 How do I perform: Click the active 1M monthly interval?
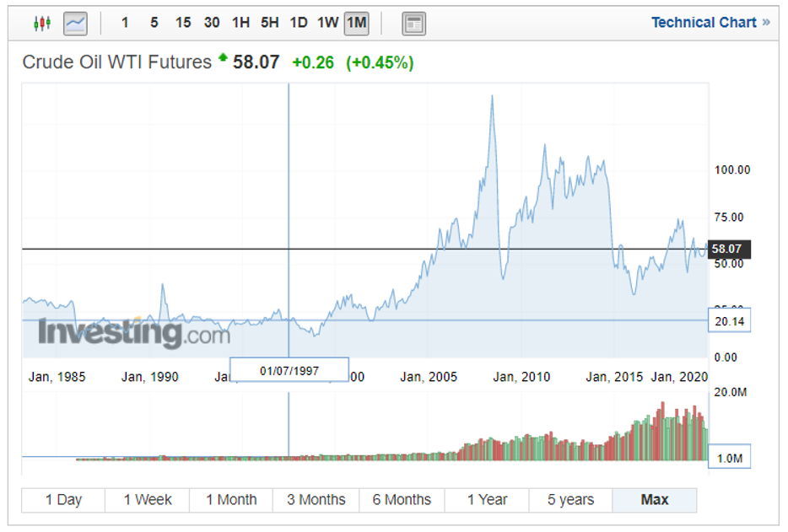pyautogui.click(x=356, y=23)
